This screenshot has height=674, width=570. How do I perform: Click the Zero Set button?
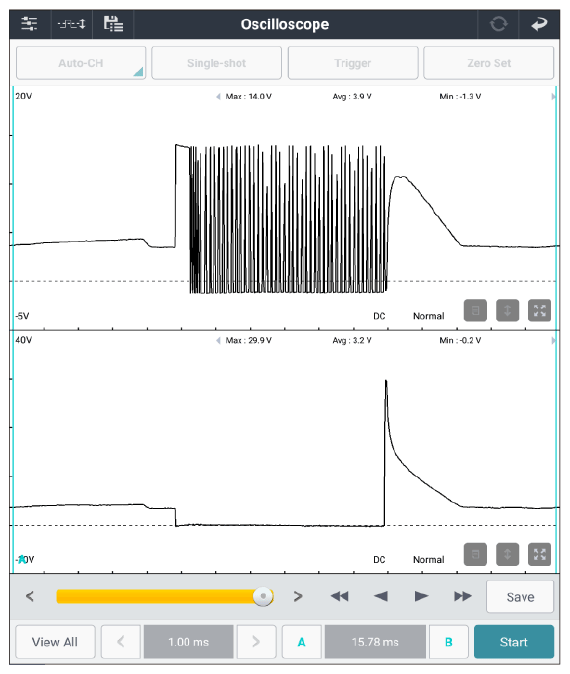(x=489, y=63)
